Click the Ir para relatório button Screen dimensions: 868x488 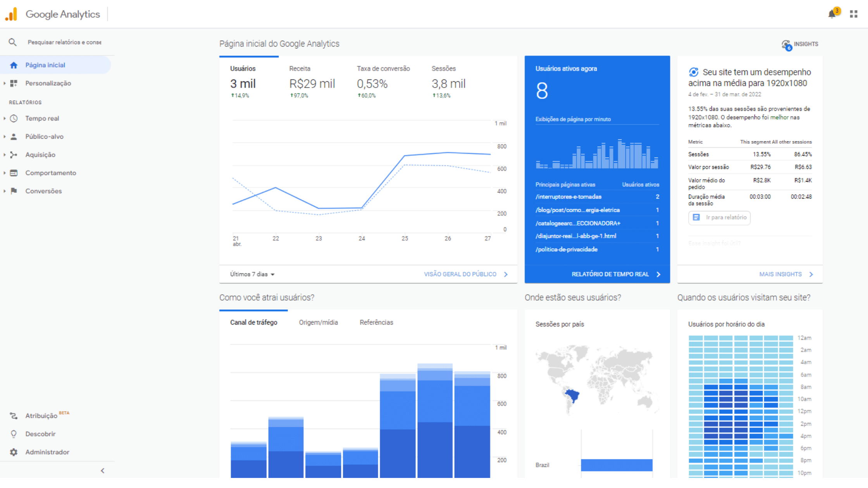[x=719, y=218]
